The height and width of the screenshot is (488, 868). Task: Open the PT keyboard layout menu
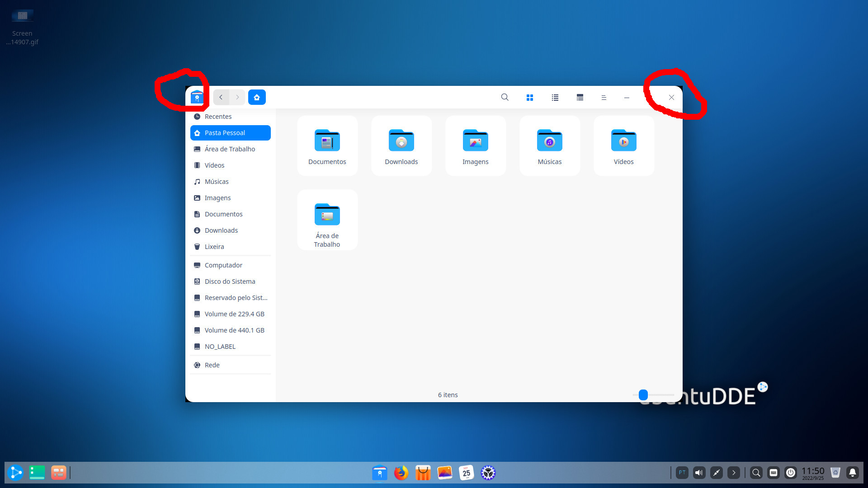pyautogui.click(x=682, y=472)
